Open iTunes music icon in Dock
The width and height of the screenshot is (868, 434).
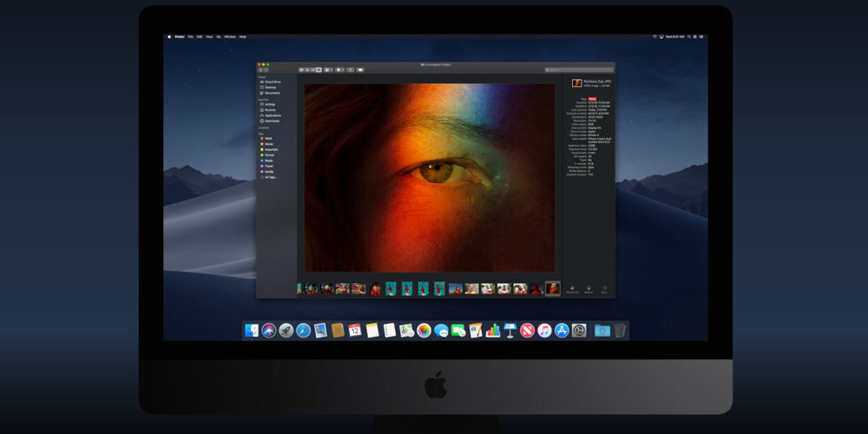tap(545, 331)
